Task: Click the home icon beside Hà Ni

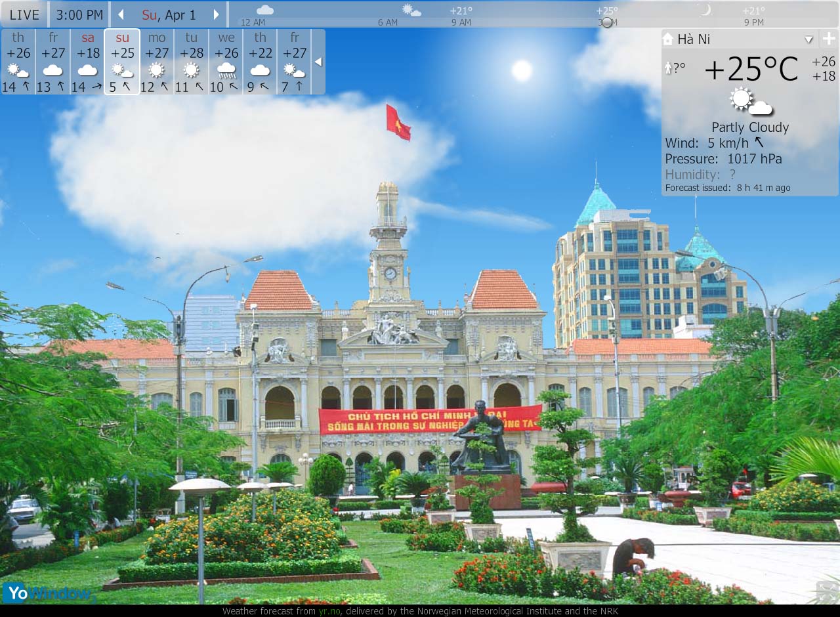Action: pos(668,39)
